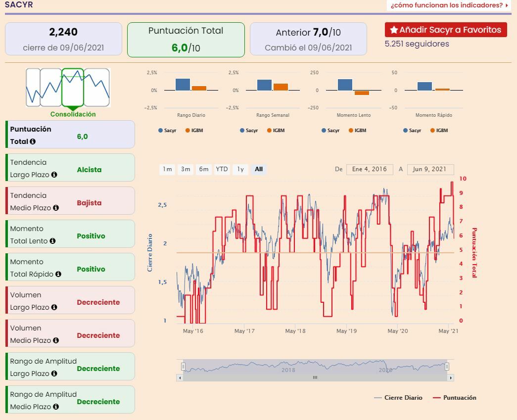
Task: Open info icon for Tendencia Medio Plazo
Action: [x=56, y=208]
